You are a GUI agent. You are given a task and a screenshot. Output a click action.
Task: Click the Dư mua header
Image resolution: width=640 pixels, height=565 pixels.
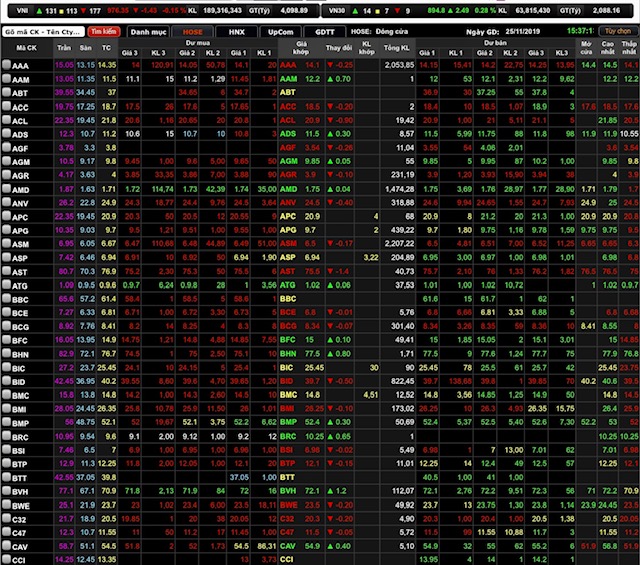tap(198, 43)
